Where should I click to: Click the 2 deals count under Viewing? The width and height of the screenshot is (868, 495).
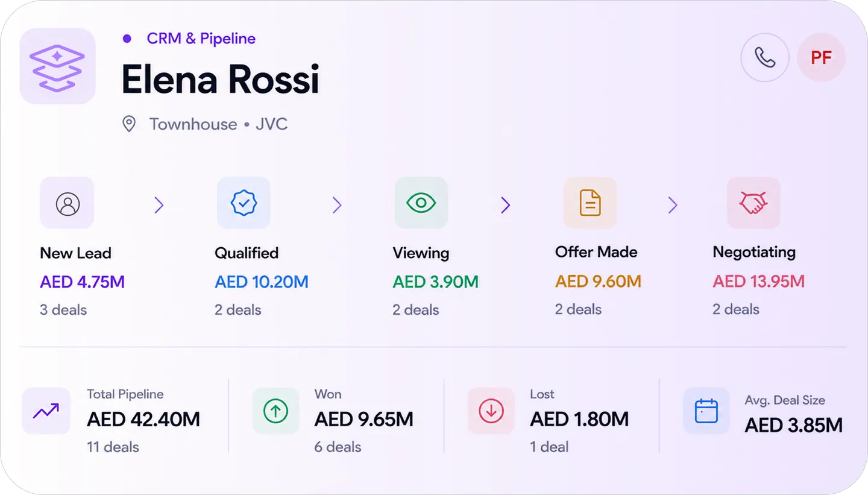[416, 310]
